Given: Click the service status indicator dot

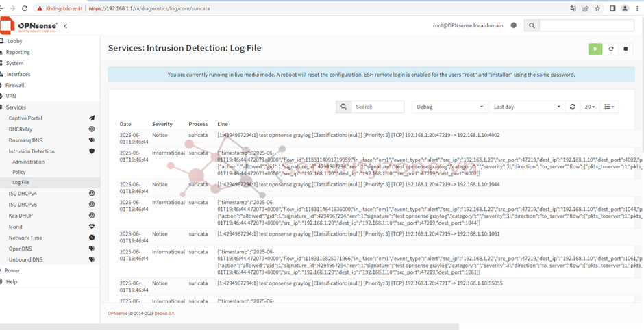Looking at the screenshot, I should pyautogui.click(x=513, y=25).
